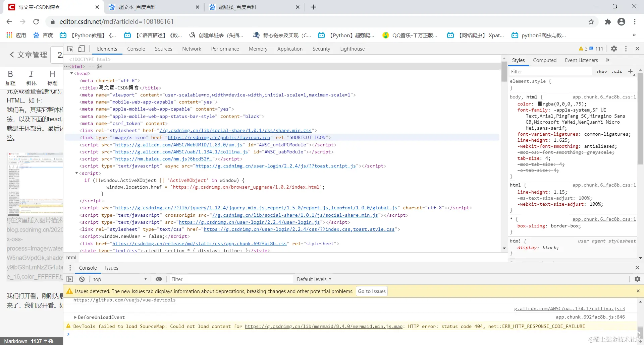The width and height of the screenshot is (644, 345).
Task: Show more bookmarks with the chevron
Action: pyautogui.click(x=634, y=35)
